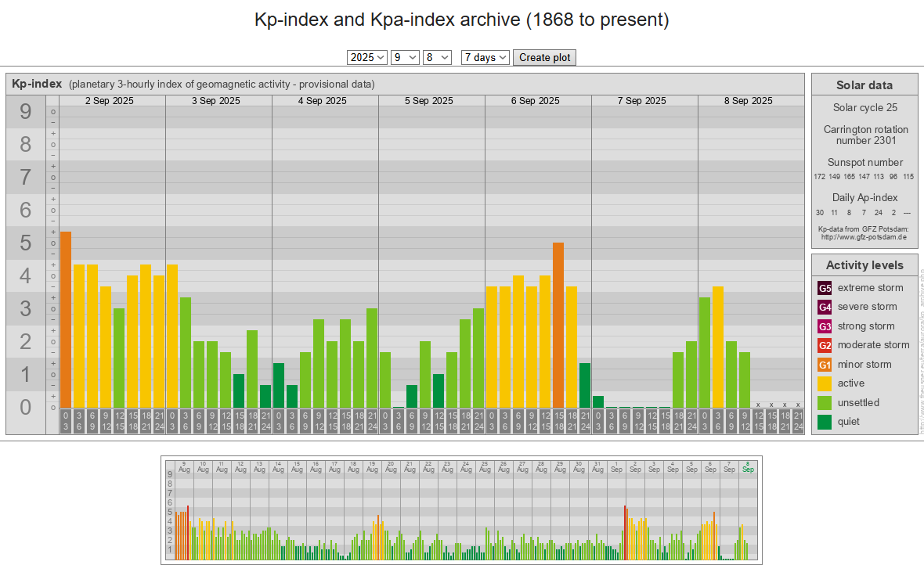
Task: Open the month dropdown showing 9
Action: pyautogui.click(x=405, y=57)
